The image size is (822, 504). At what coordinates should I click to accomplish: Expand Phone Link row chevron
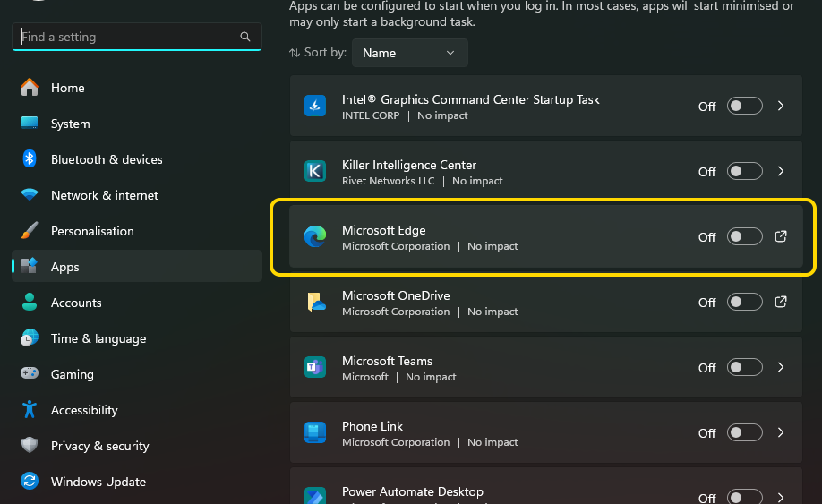click(781, 432)
